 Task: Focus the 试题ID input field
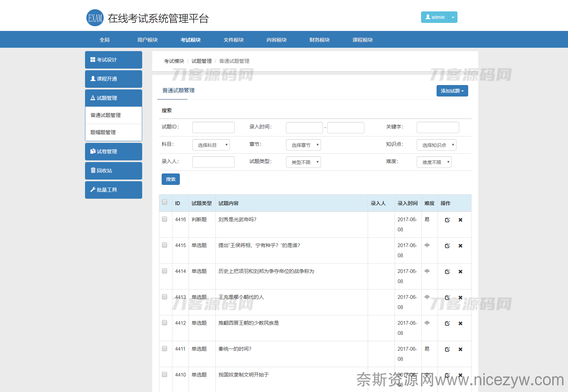click(x=213, y=127)
